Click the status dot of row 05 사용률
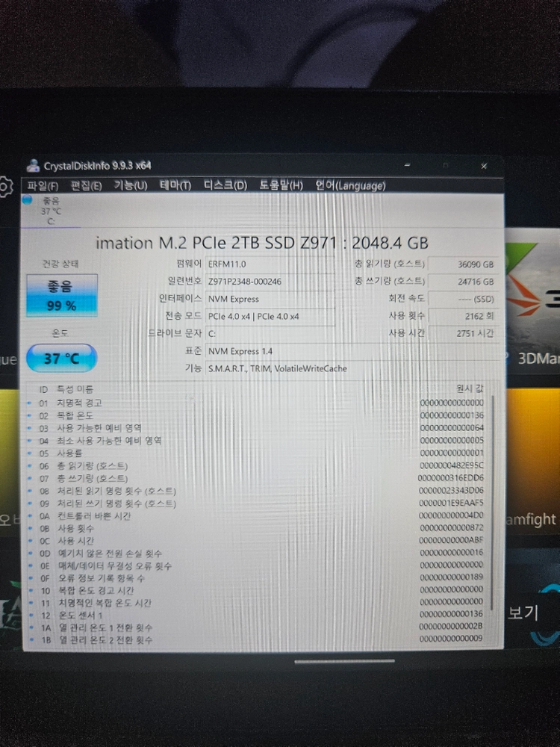 pyautogui.click(x=30, y=453)
